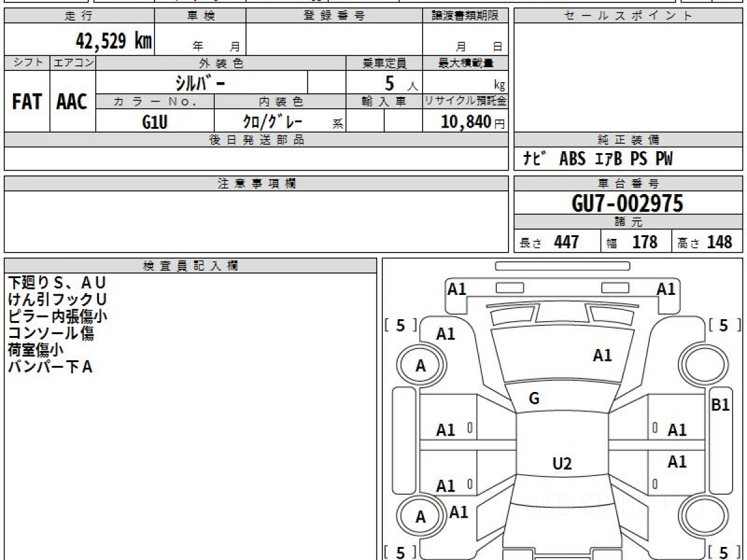The height and width of the screenshot is (560, 747).
Task: Click the 外装色 header
Action: click(221, 63)
